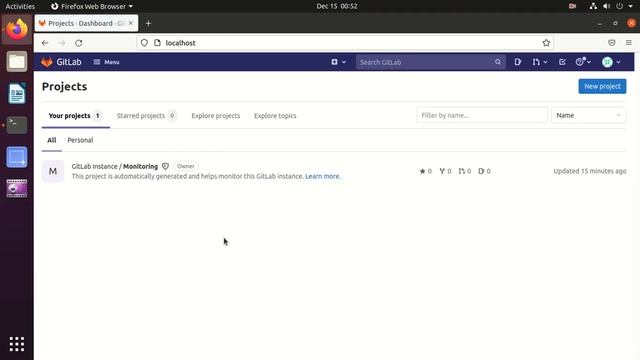Select the Projects Dashboard browser tab
This screenshot has width=640, height=360.
point(86,23)
